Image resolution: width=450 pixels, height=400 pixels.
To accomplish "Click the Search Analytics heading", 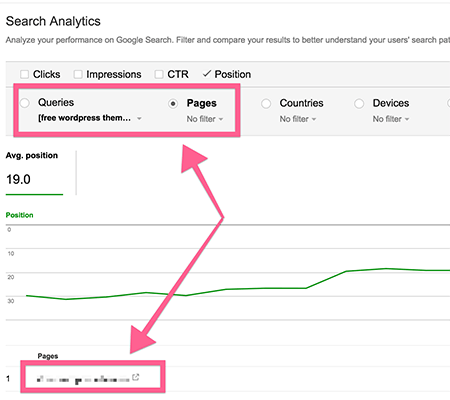I will 53,21.
